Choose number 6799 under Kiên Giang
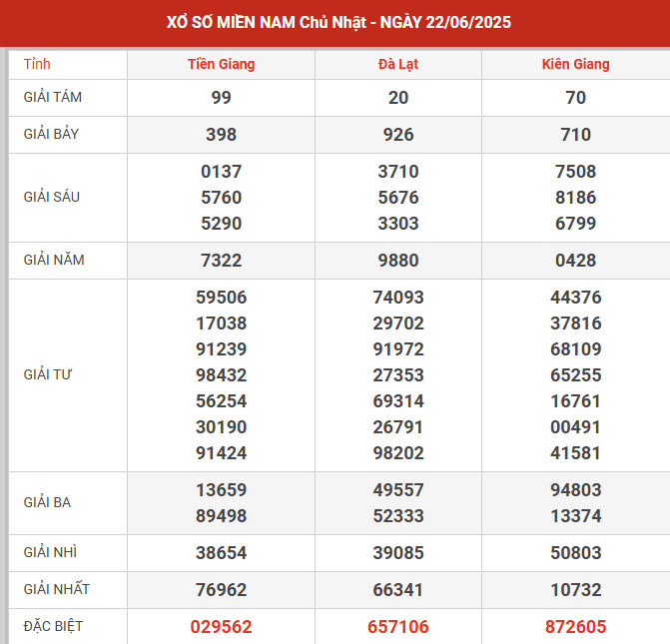Image resolution: width=670 pixels, height=644 pixels. [x=575, y=224]
